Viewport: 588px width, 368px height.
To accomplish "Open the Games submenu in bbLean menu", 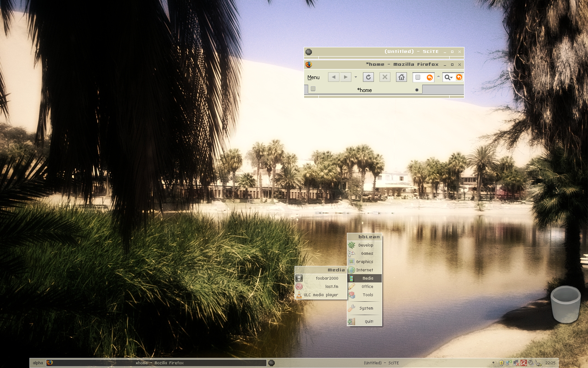I will [x=365, y=253].
